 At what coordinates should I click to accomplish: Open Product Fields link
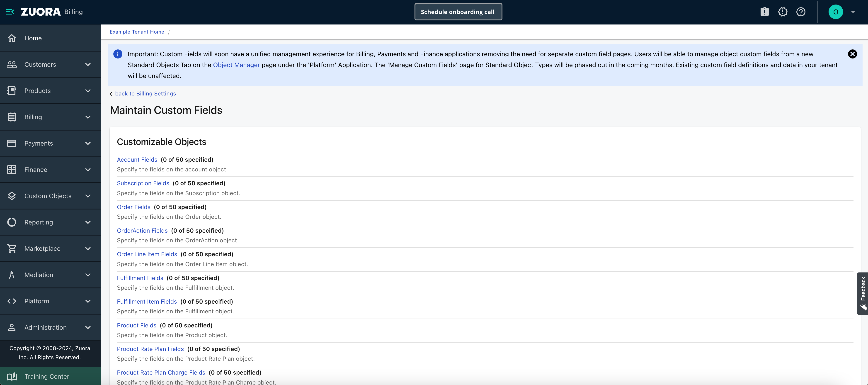[136, 325]
